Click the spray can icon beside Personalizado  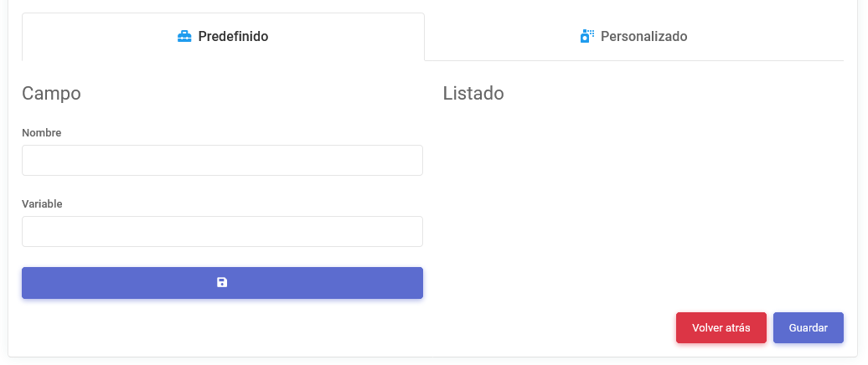[x=586, y=37]
